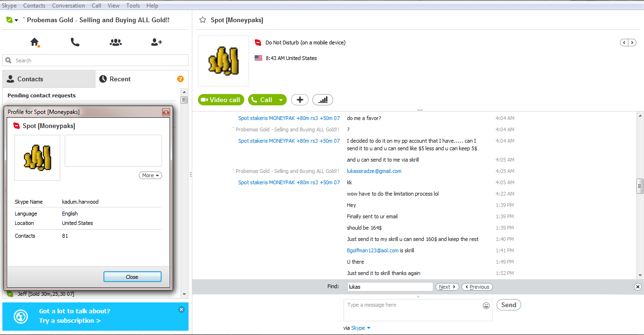Image resolution: width=644 pixels, height=335 pixels.
Task: Click the Type a message here box
Action: click(418, 310)
